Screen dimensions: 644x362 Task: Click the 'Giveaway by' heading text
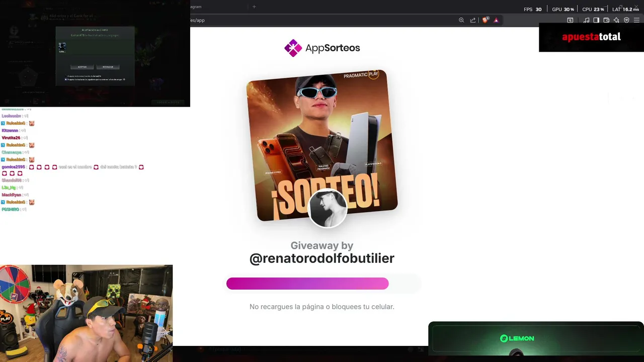coord(322,245)
